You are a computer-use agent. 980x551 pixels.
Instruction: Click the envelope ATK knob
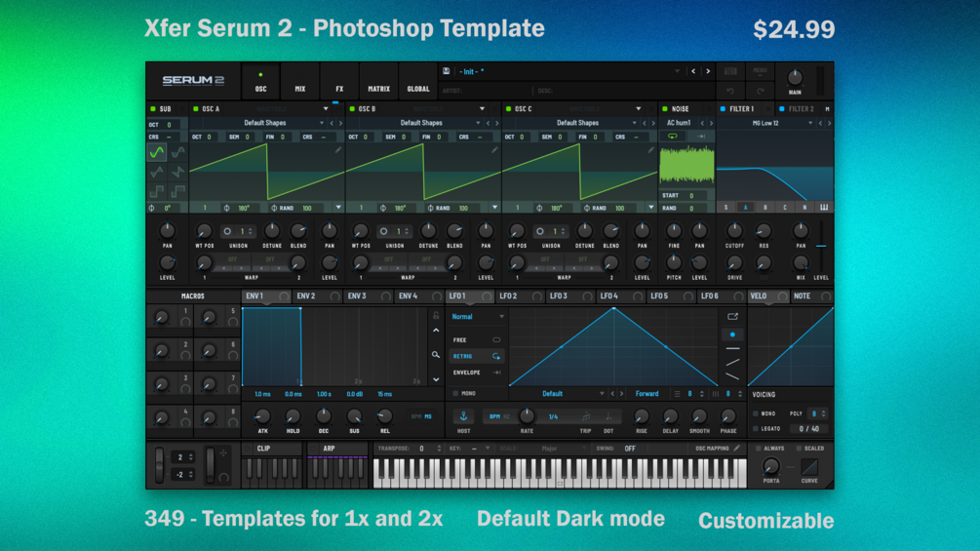click(262, 416)
